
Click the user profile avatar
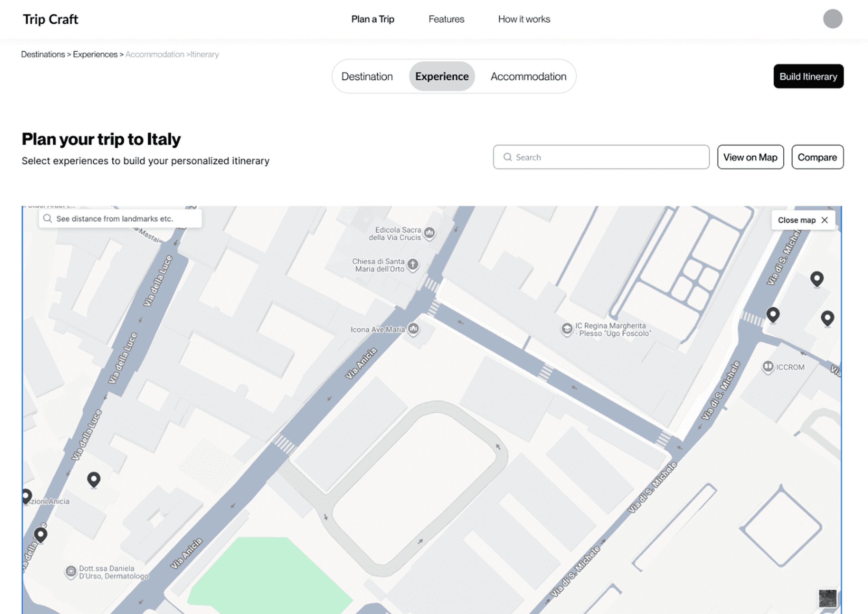832,19
